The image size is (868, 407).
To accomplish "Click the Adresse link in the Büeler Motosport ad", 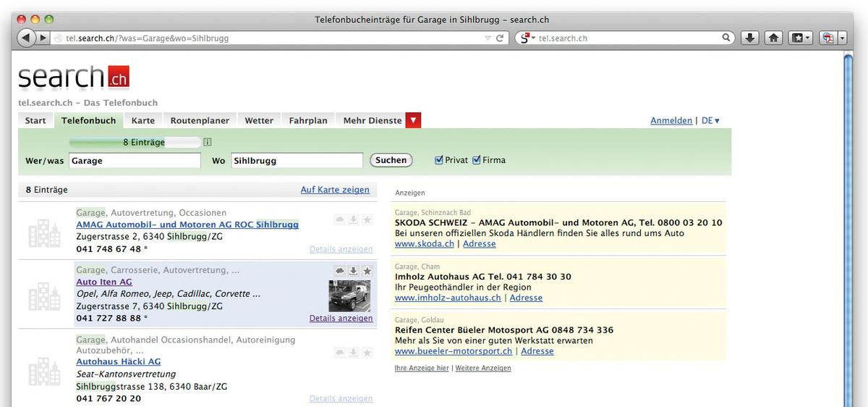I will [x=537, y=351].
